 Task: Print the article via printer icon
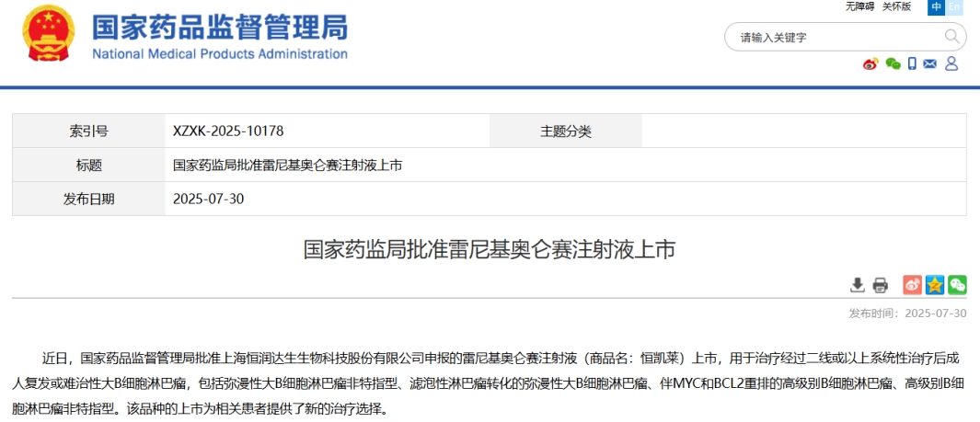(880, 285)
